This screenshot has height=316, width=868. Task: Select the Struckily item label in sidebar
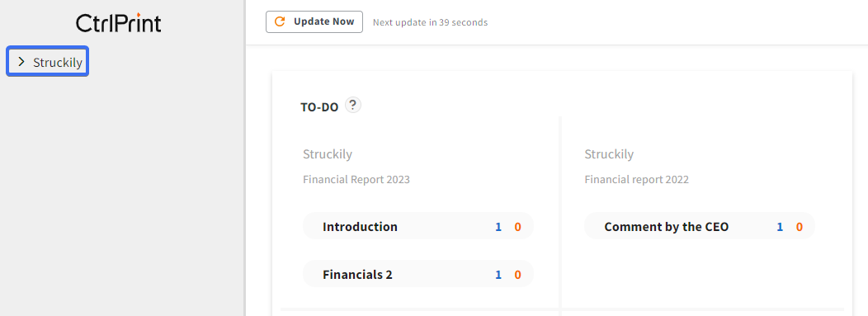point(58,62)
